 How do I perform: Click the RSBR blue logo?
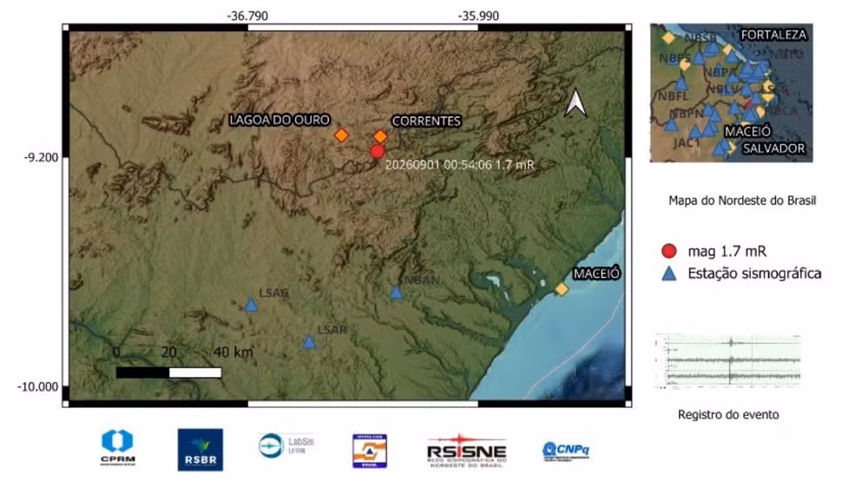[x=201, y=450]
